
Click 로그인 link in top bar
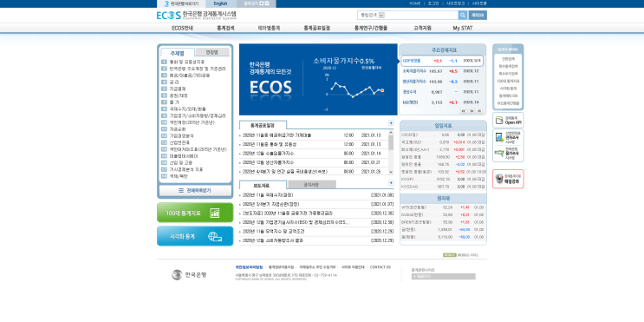[433, 3]
